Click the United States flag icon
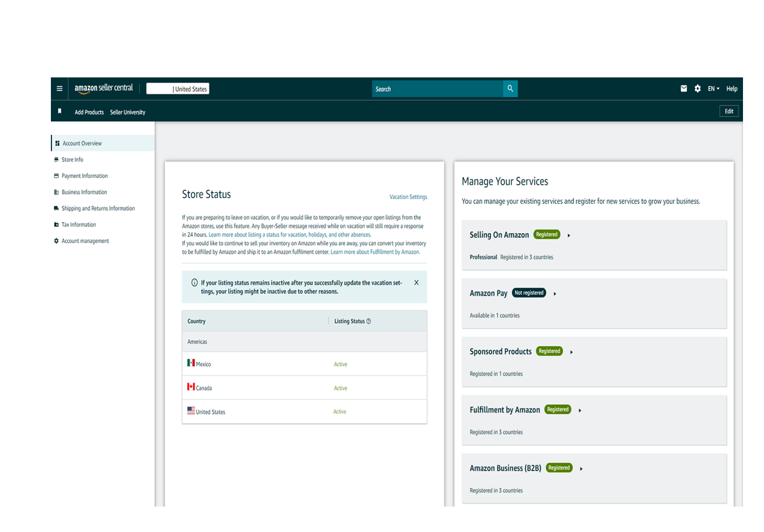This screenshot has width=764, height=532. (x=191, y=410)
